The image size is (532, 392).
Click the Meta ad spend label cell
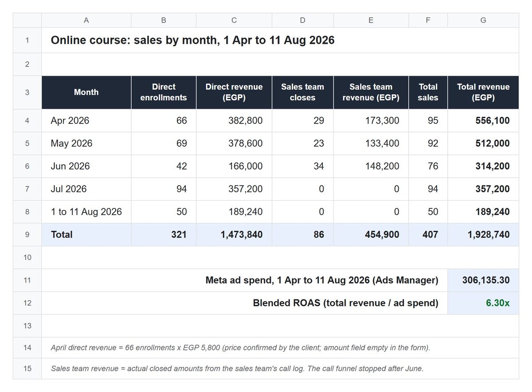point(245,280)
